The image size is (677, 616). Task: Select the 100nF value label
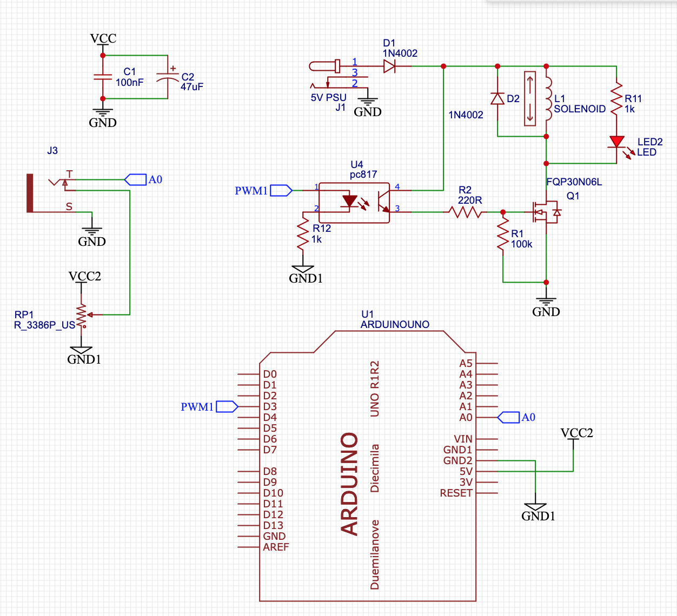click(130, 82)
